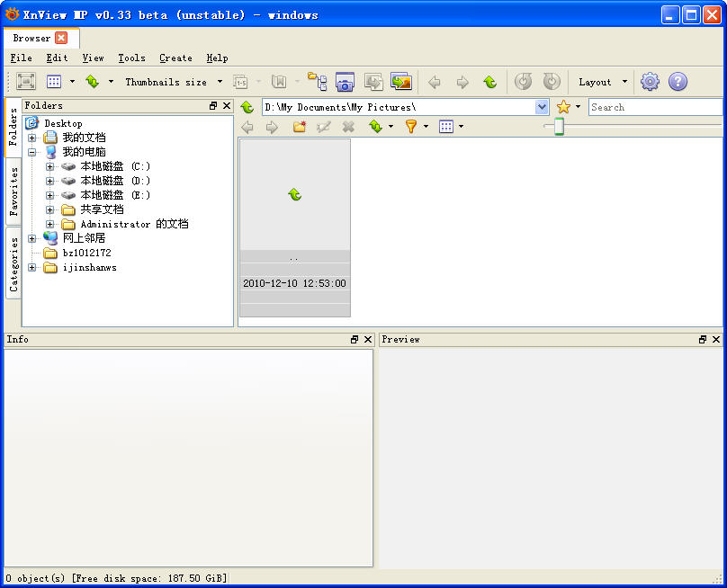This screenshot has height=588, width=727.
Task: Click the camera capture icon in toolbar
Action: (345, 82)
